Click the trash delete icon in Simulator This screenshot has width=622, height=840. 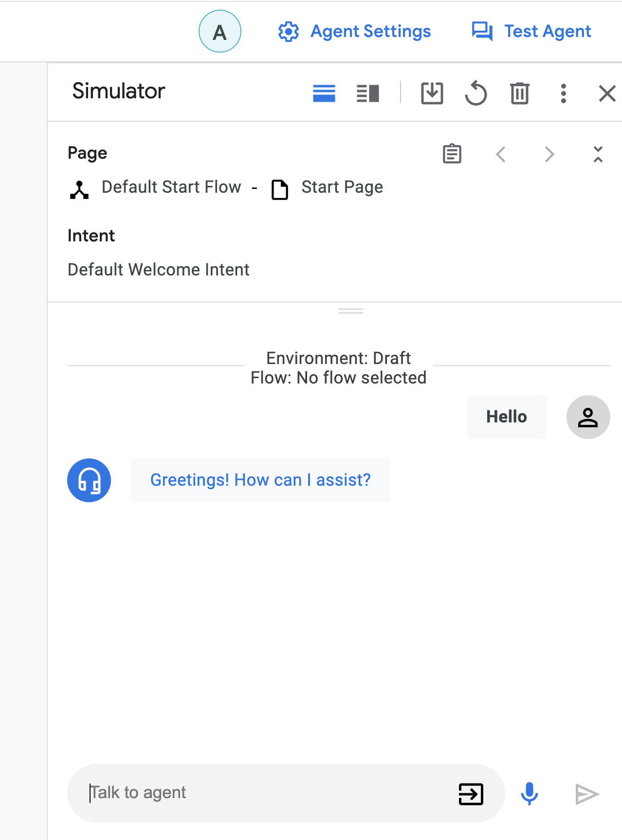(x=519, y=93)
